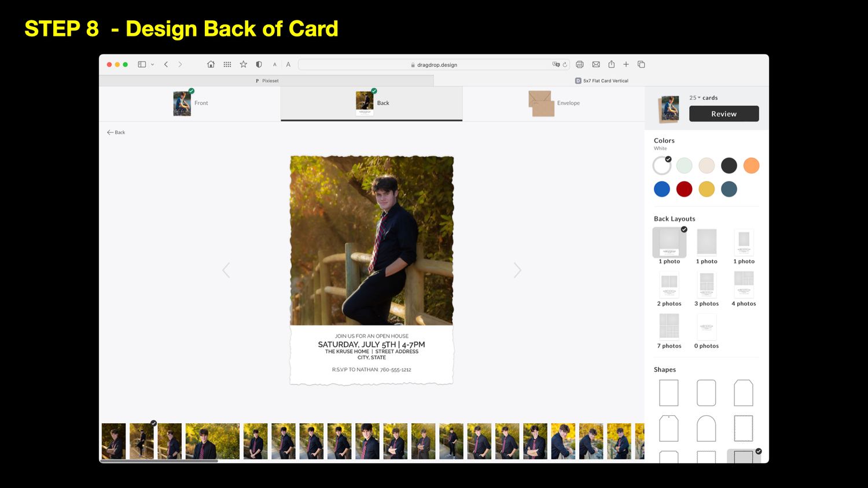
Task: Click the checked shape at the panel bottom
Action: pyautogui.click(x=744, y=456)
